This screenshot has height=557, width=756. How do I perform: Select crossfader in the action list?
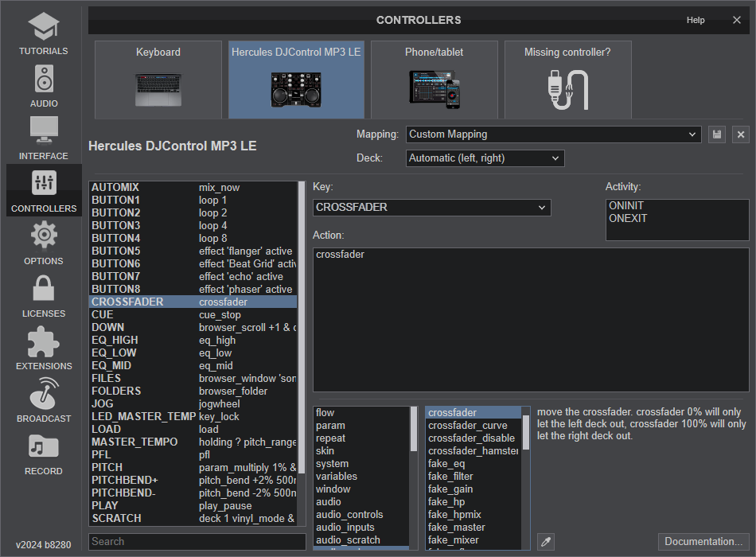473,413
